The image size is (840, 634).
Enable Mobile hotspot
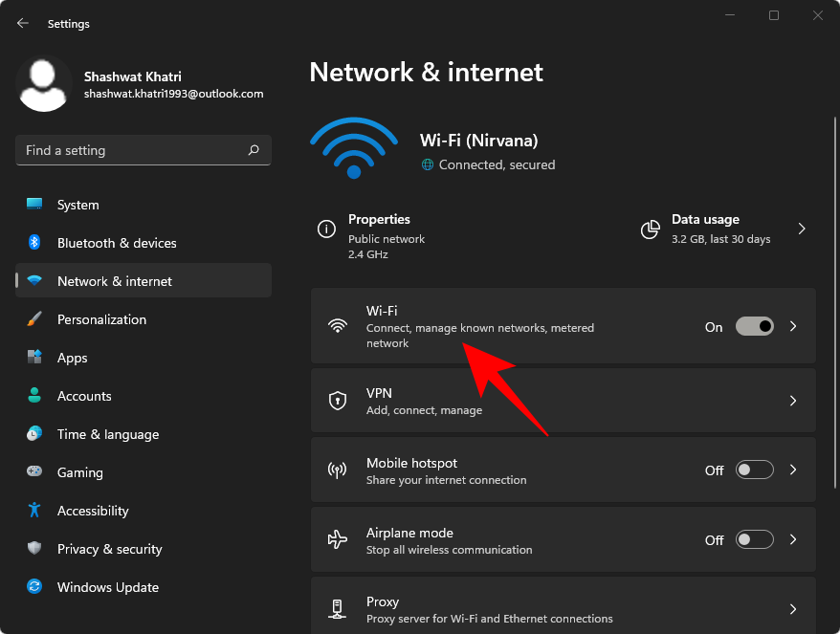pos(754,470)
